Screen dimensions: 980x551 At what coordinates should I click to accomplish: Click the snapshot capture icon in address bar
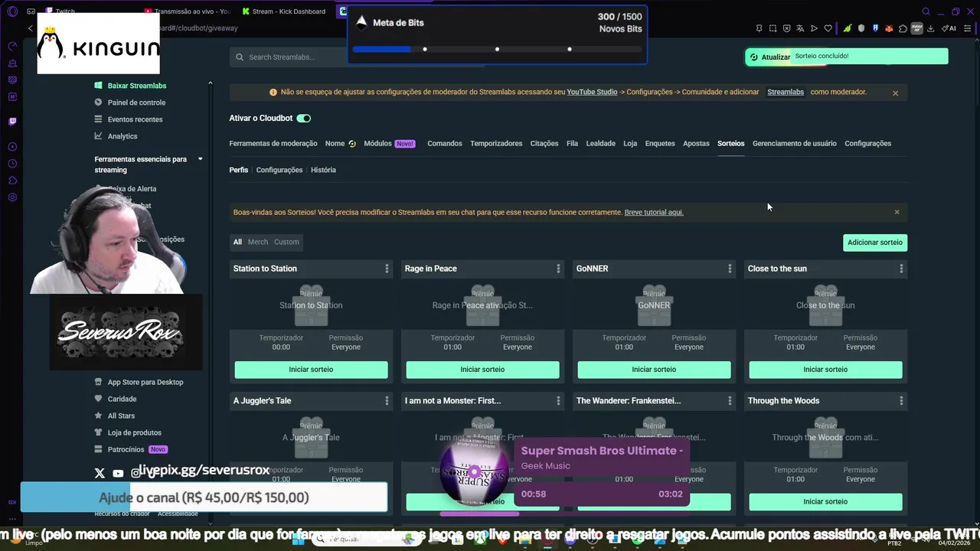pyautogui.click(x=773, y=28)
